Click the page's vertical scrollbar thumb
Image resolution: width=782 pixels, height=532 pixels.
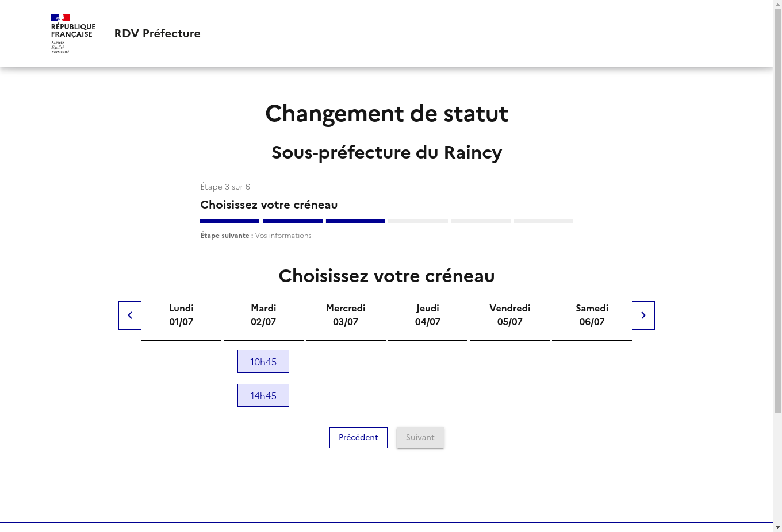click(x=777, y=211)
